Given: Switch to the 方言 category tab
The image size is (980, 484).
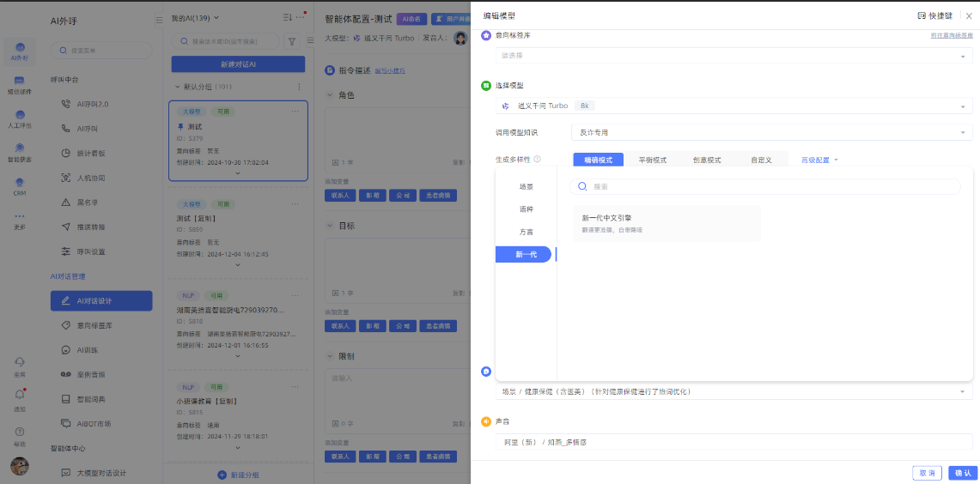Looking at the screenshot, I should pos(526,232).
